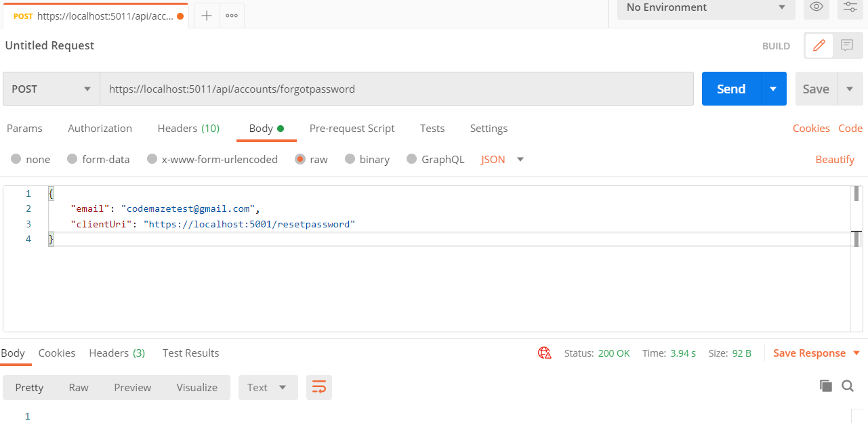
Task: Open a new request tab with plus icon
Action: (x=207, y=16)
